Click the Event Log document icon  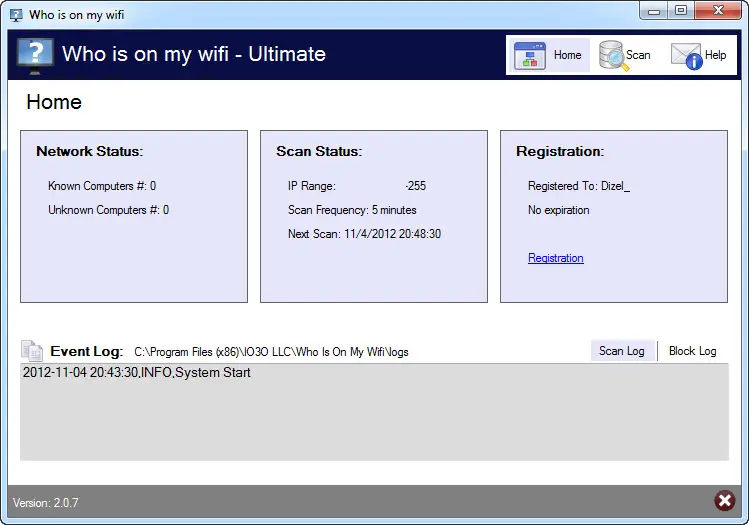32,351
